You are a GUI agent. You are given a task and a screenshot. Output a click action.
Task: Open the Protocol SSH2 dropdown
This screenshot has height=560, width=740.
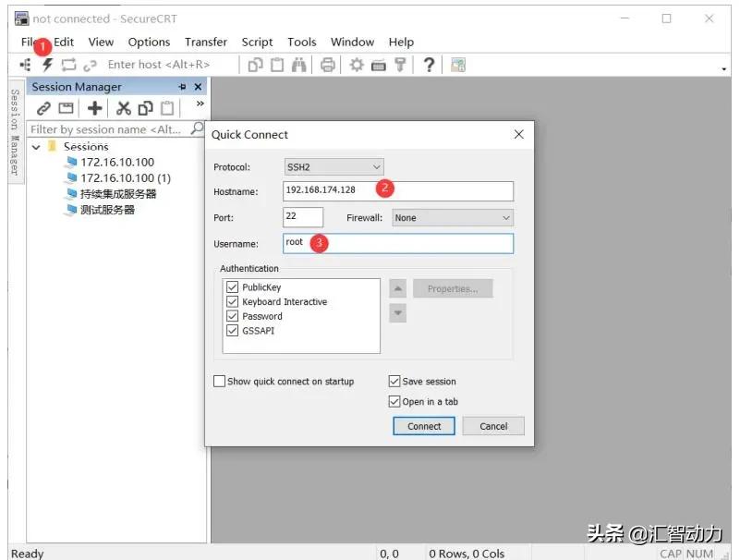tap(373, 165)
